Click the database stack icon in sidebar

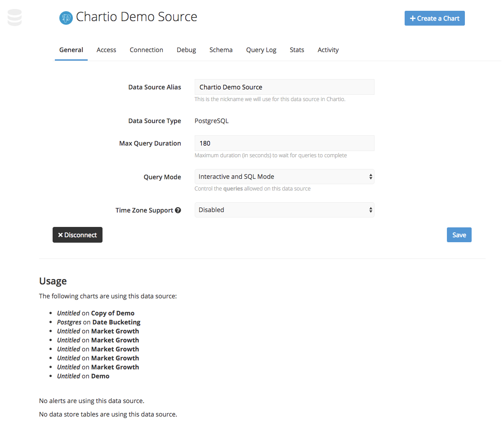click(14, 18)
